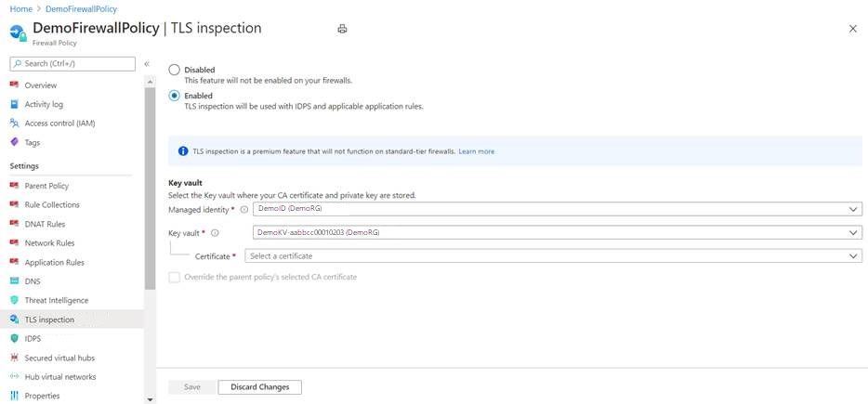This screenshot has width=868, height=404.
Task: Select the Enabled radio button
Action: click(174, 96)
